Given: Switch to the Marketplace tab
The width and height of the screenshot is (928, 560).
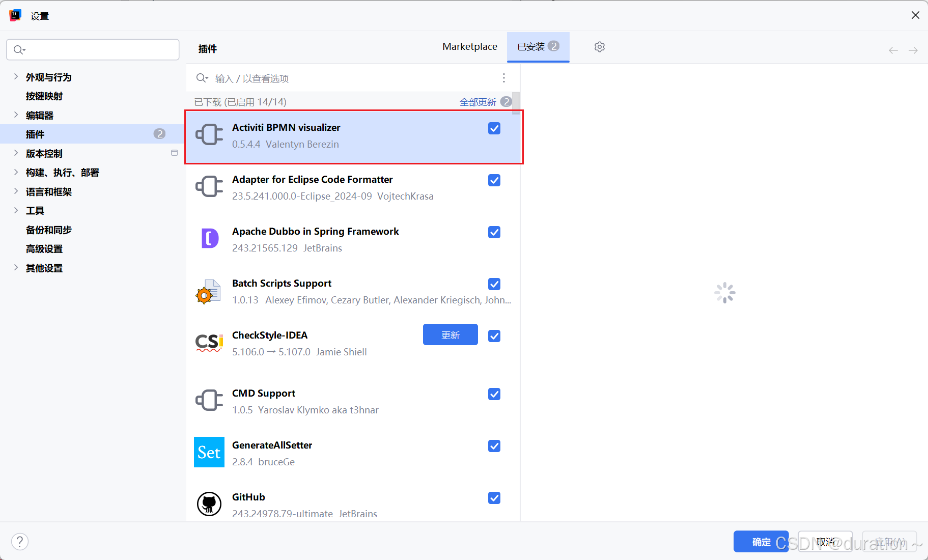Looking at the screenshot, I should (470, 46).
